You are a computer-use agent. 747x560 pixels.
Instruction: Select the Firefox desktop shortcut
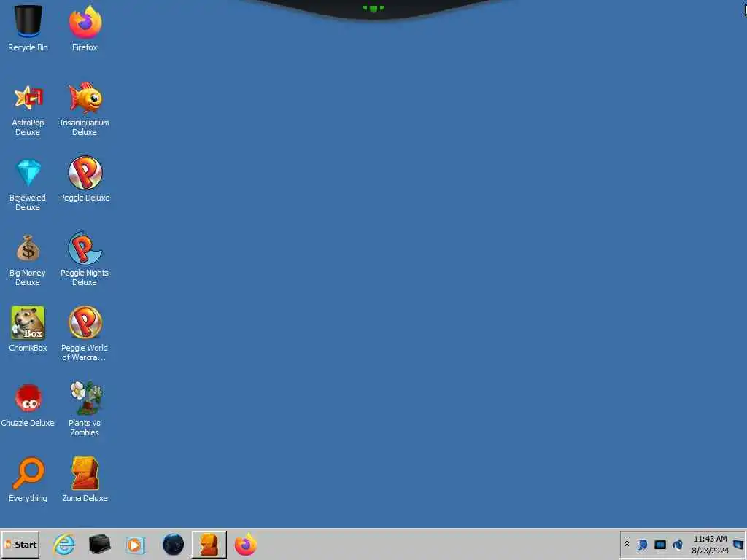click(x=85, y=28)
